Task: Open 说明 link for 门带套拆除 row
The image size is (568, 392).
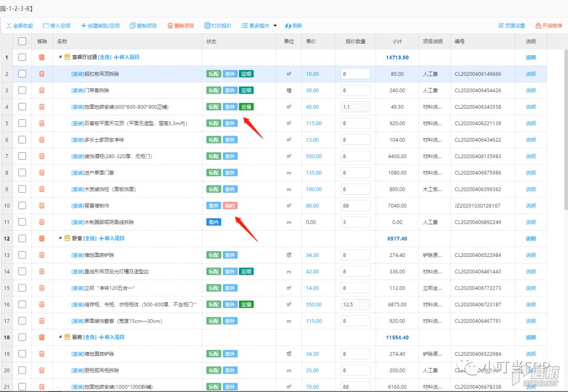Action: [x=531, y=90]
